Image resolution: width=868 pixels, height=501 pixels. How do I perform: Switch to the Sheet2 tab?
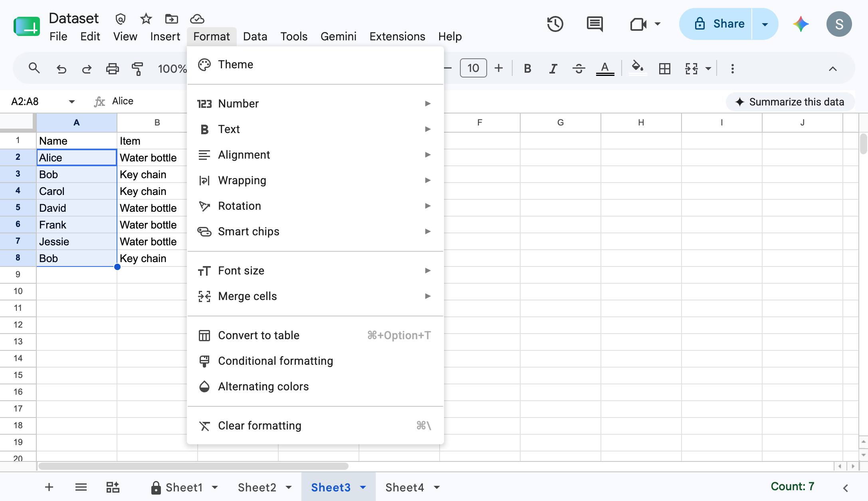tap(257, 487)
